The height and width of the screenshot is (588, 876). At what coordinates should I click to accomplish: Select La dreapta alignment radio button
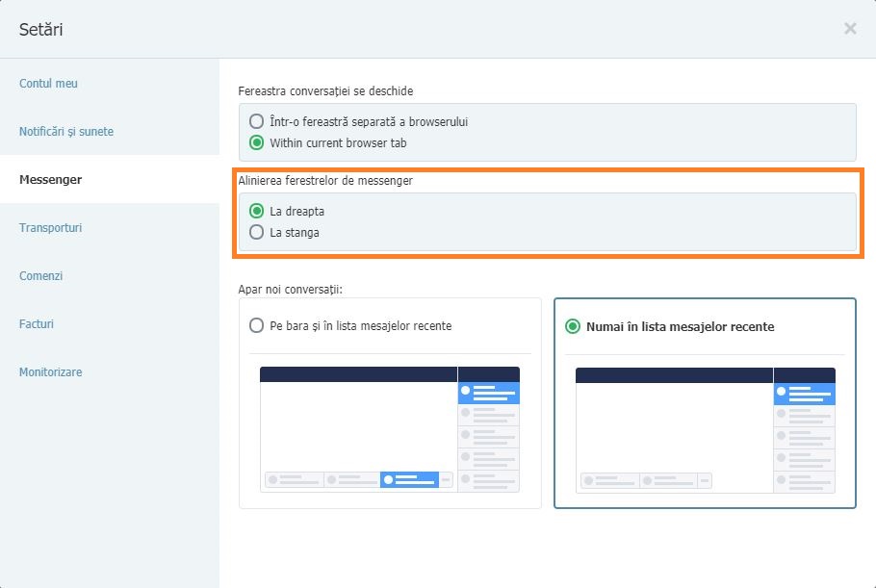(256, 211)
